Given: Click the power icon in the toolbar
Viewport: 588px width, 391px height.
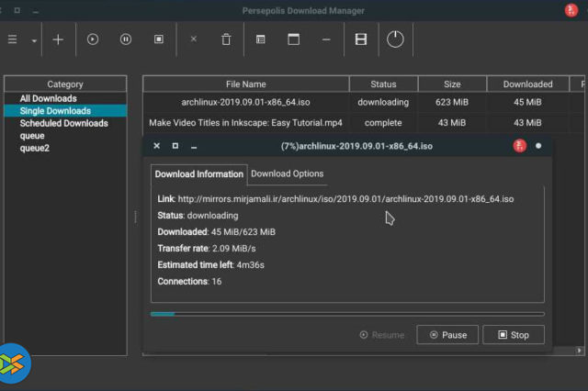Looking at the screenshot, I should (x=394, y=39).
